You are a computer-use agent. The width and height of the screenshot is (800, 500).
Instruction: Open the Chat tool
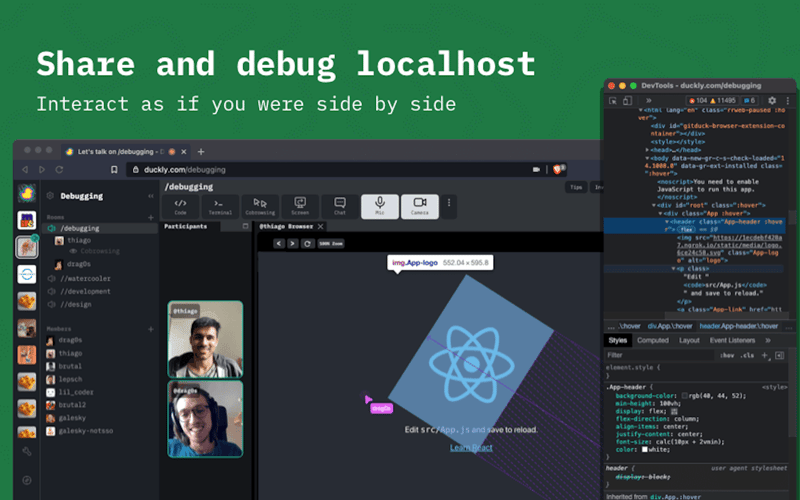[x=340, y=207]
